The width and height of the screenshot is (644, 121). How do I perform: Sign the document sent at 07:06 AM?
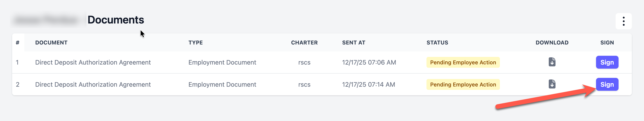607,62
